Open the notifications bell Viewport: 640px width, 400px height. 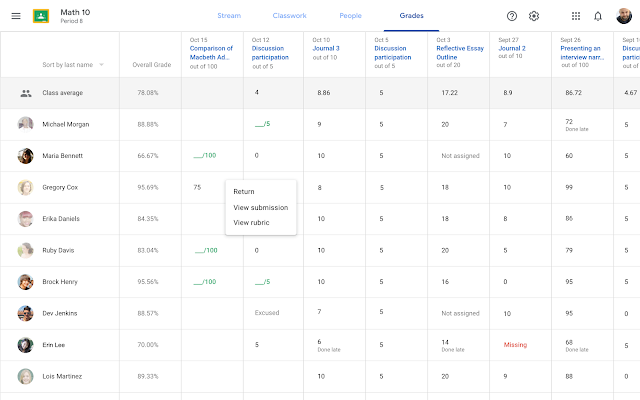598,16
